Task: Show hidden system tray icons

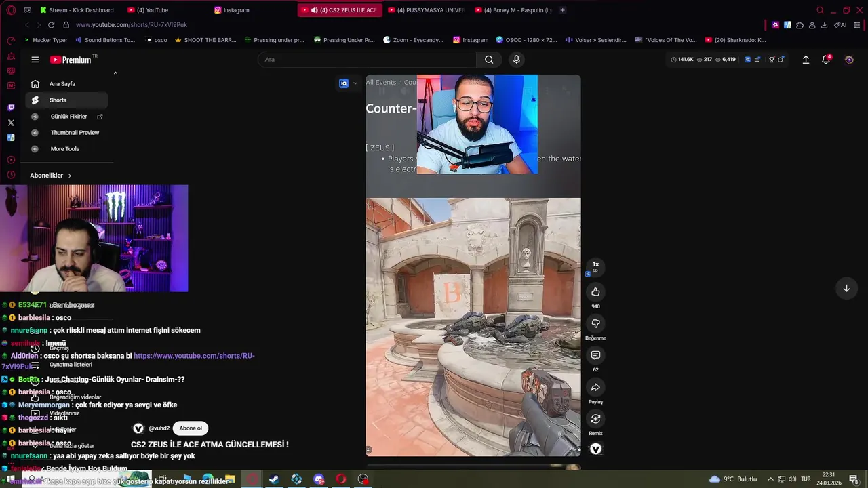Action: click(x=770, y=479)
